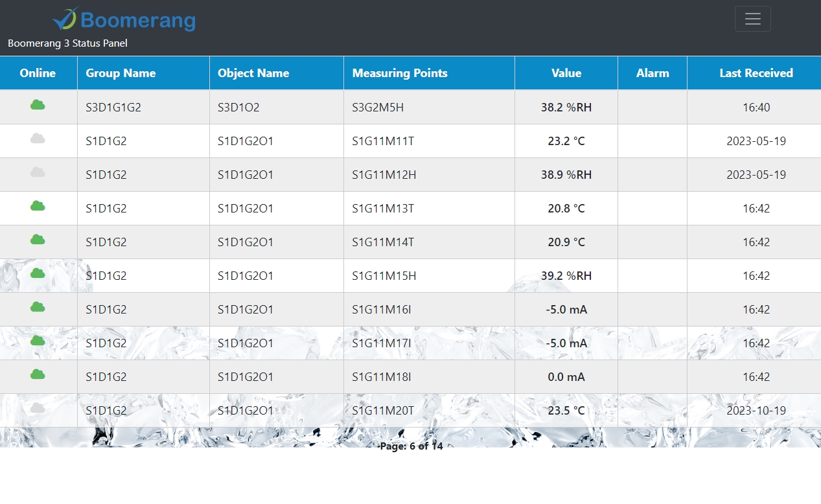Sort by Group Name column header
The image size is (821, 504).
121,73
